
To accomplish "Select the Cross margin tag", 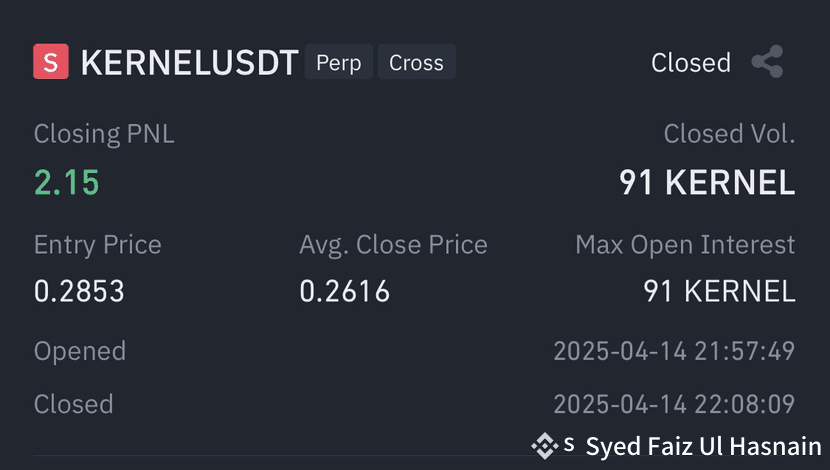I will tap(417, 62).
